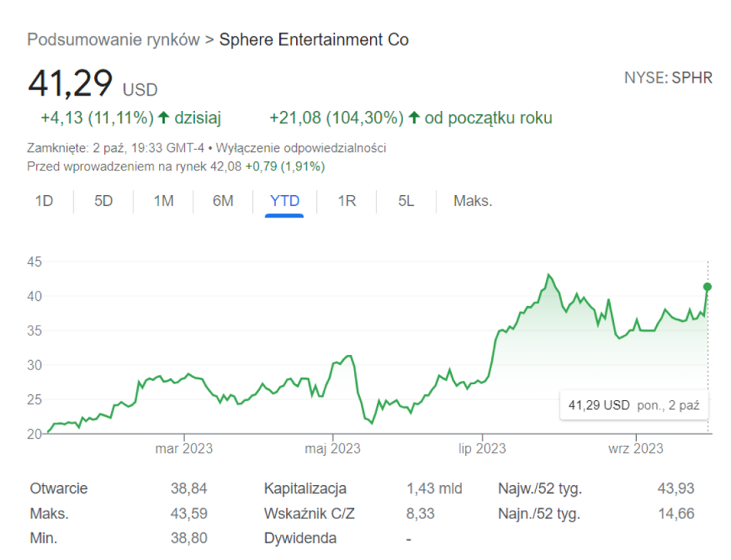Click +21,08 (104,30%) year-to-date change
731x560 pixels.
[x=336, y=118]
